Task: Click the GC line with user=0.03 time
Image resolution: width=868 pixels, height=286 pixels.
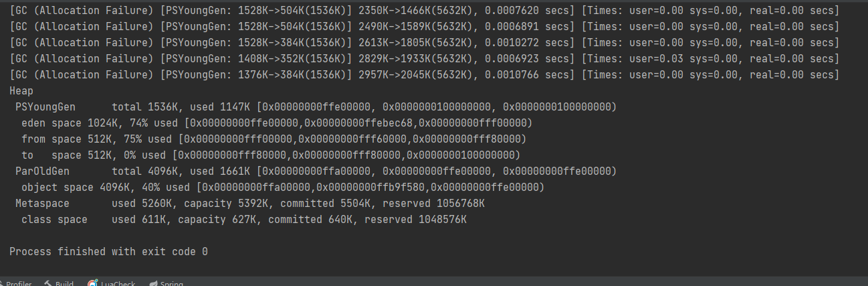Action: click(x=424, y=59)
